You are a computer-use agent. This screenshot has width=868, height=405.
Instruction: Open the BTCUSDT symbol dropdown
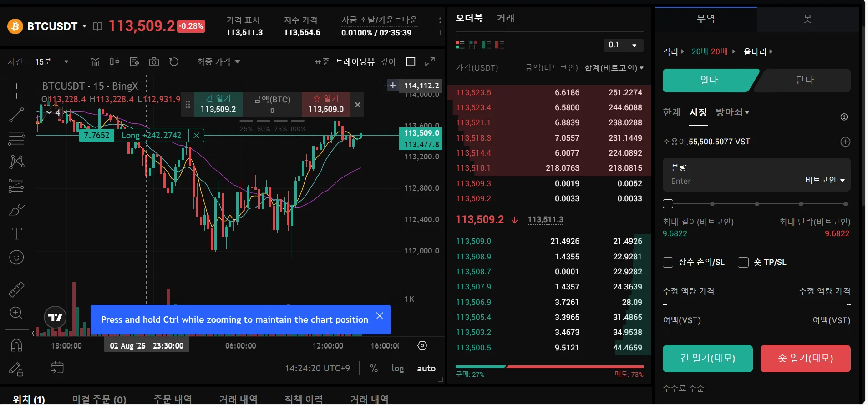tap(84, 26)
